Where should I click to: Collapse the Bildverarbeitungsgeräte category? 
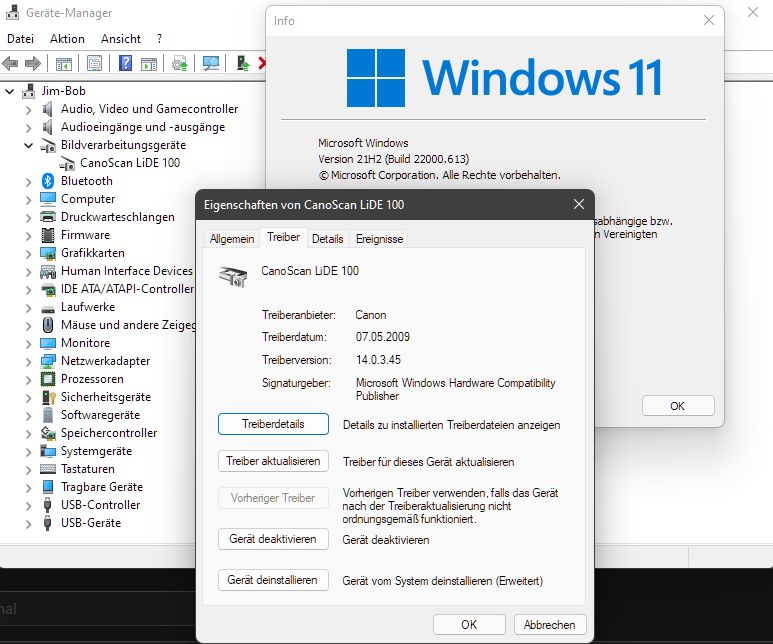[x=29, y=145]
